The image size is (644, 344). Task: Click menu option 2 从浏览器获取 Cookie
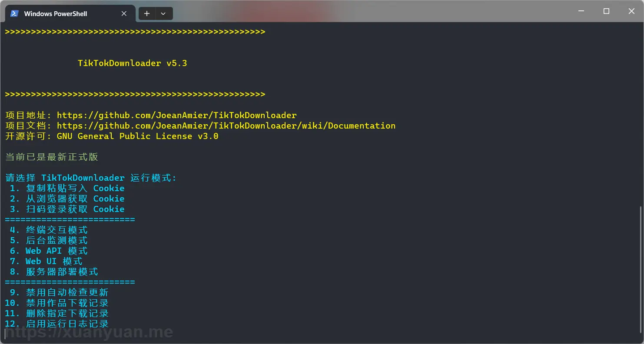[x=67, y=199]
